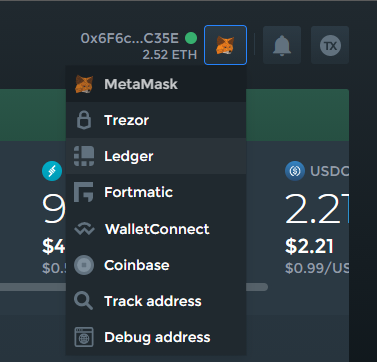Image resolution: width=377 pixels, height=362 pixels.
Task: Click the 0x6F6c...C35E wallet address
Action: point(130,38)
